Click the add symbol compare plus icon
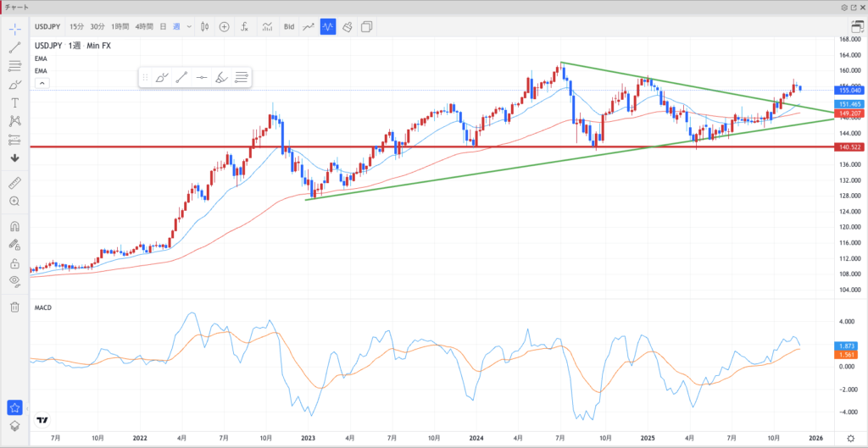Viewport: 868px width, 448px height. pos(224,26)
